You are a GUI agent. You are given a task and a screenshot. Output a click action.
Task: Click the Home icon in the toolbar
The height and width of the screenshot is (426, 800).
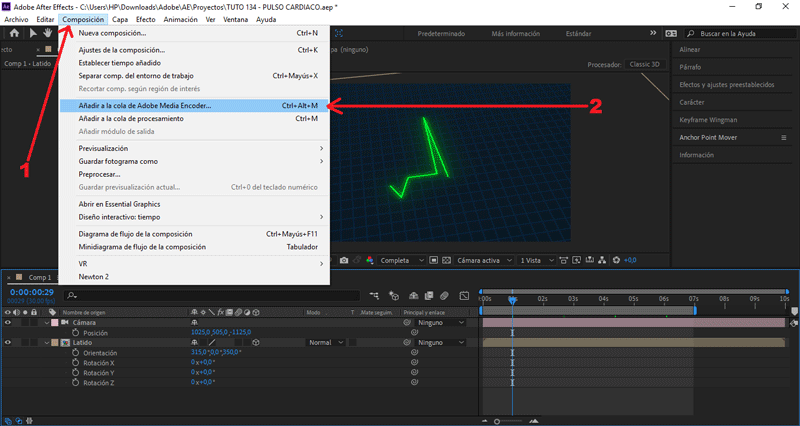pos(14,33)
